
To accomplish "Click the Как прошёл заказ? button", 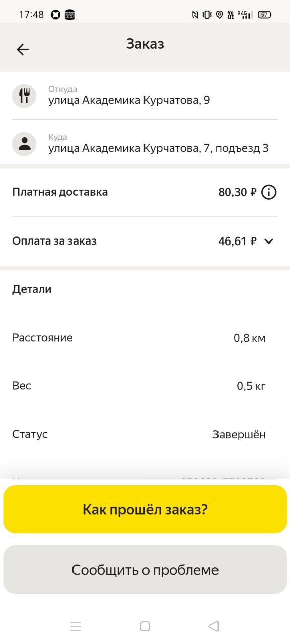I will 145,509.
